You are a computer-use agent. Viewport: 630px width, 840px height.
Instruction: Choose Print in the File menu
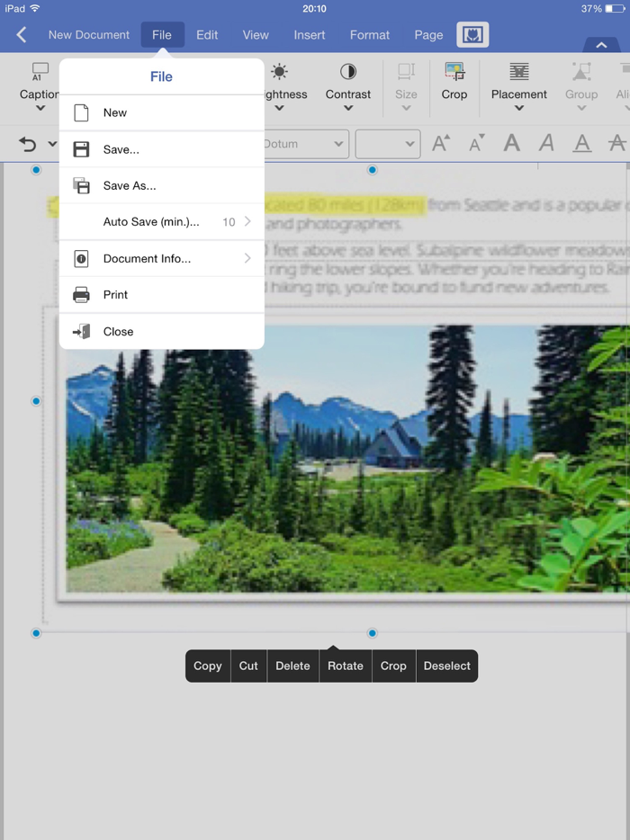point(161,295)
